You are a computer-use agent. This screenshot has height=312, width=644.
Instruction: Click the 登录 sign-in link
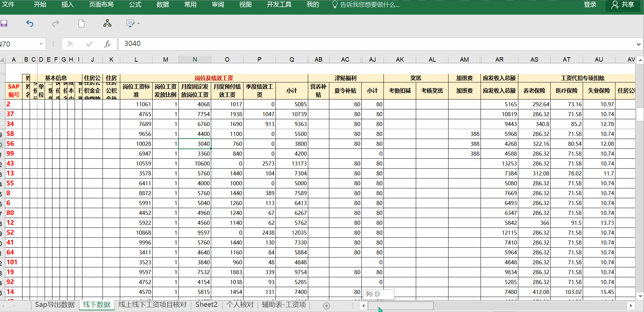click(x=590, y=4)
